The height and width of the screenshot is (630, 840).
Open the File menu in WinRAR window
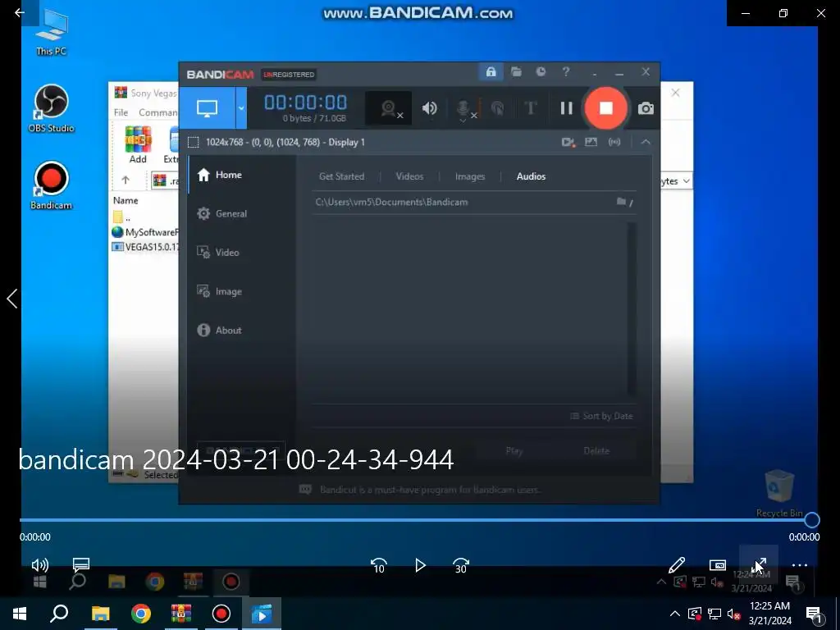(121, 112)
